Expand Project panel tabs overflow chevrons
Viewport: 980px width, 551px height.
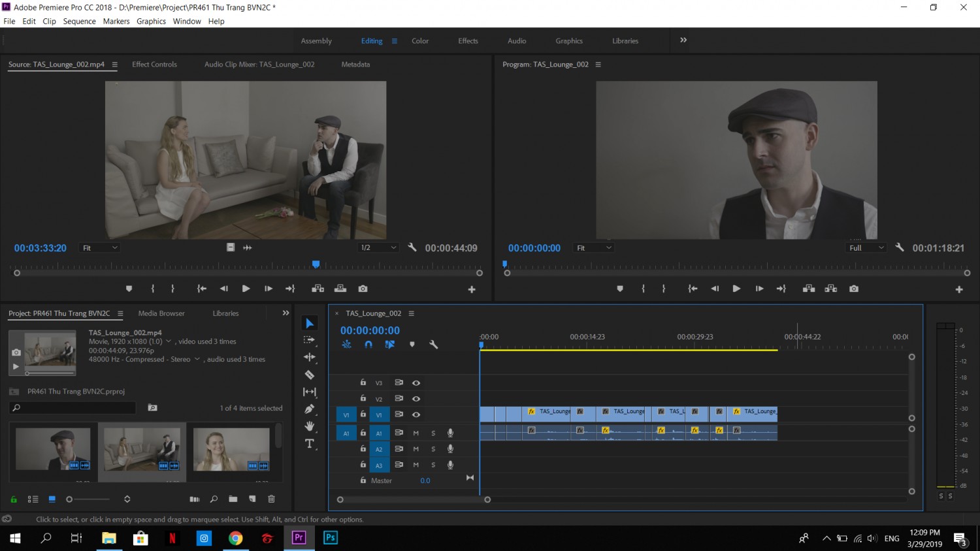286,313
